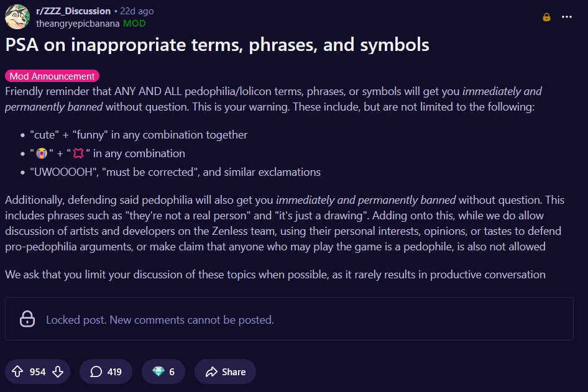Click the paragraph starting 'We ask that you'
Image resolution: width=588 pixels, height=392 pixels.
(275, 275)
